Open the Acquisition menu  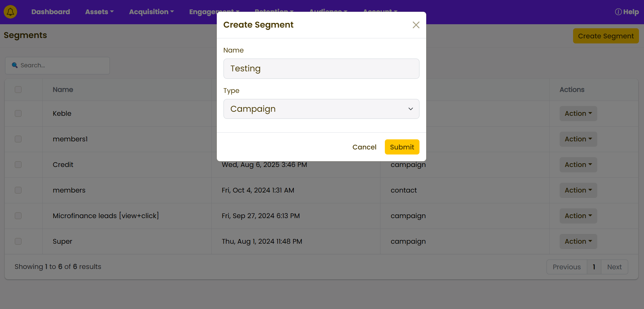[x=151, y=12]
